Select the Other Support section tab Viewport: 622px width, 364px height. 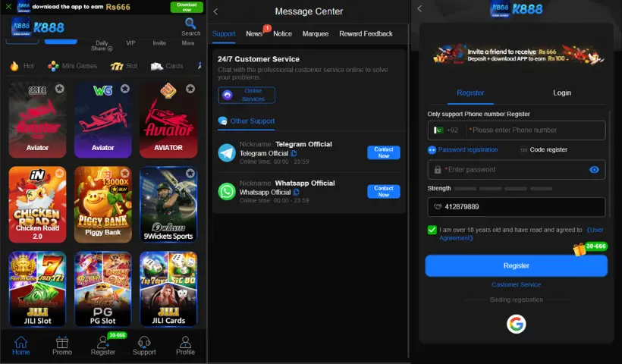[247, 121]
